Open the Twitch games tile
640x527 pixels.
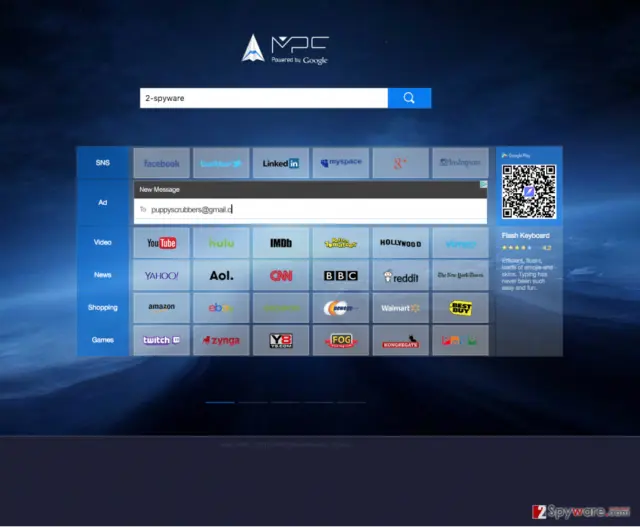pyautogui.click(x=162, y=340)
